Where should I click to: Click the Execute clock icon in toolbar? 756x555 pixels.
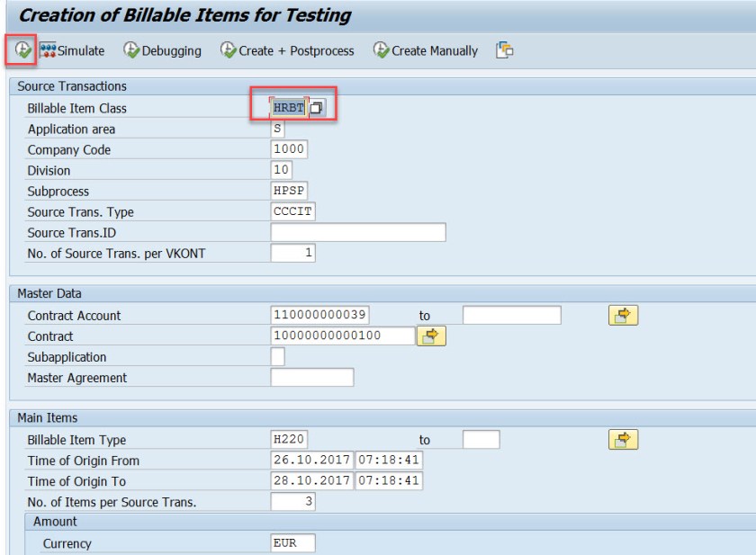pyautogui.click(x=22, y=49)
